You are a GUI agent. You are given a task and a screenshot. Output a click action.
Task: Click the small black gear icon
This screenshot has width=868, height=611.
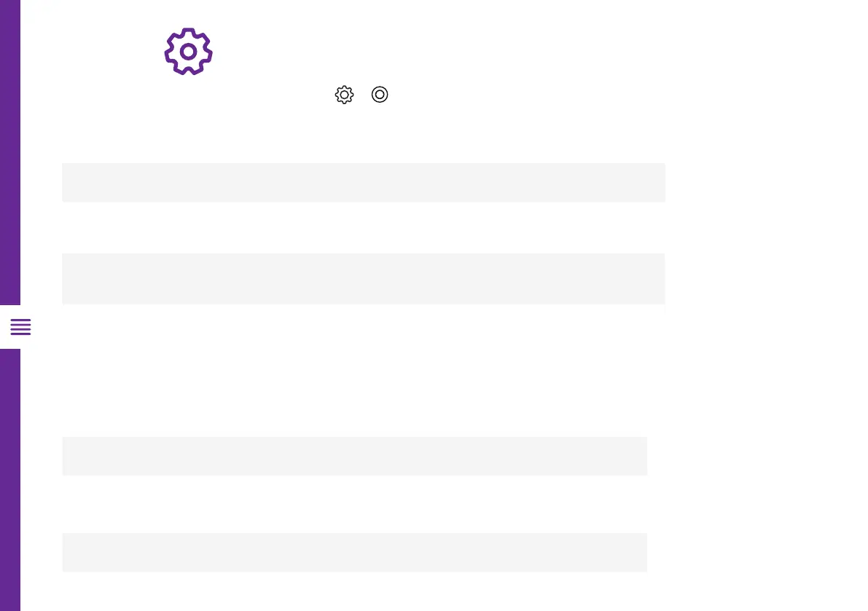coord(344,95)
